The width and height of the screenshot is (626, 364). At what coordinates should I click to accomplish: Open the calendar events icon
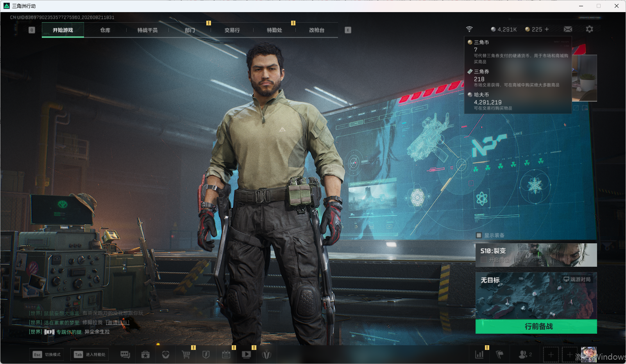pyautogui.click(x=226, y=355)
